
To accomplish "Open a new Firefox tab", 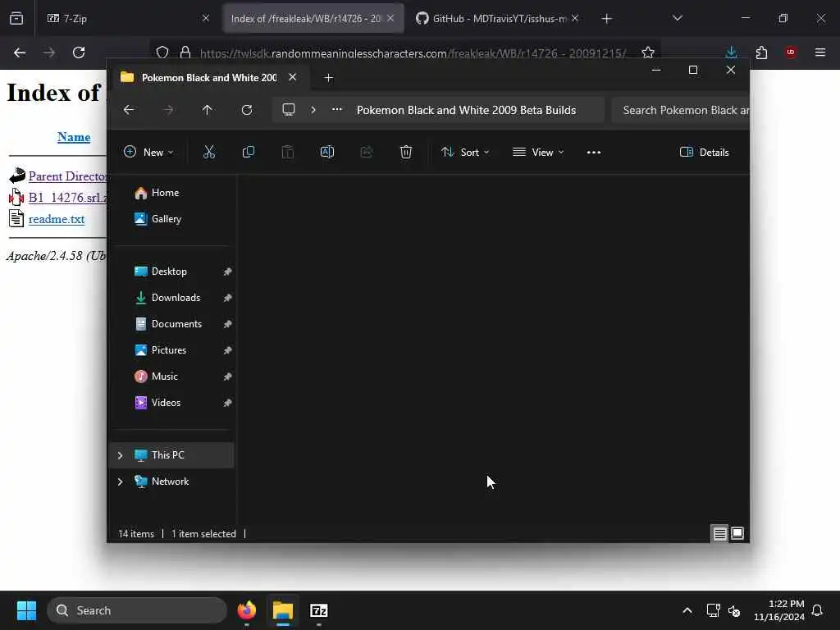I will (606, 19).
